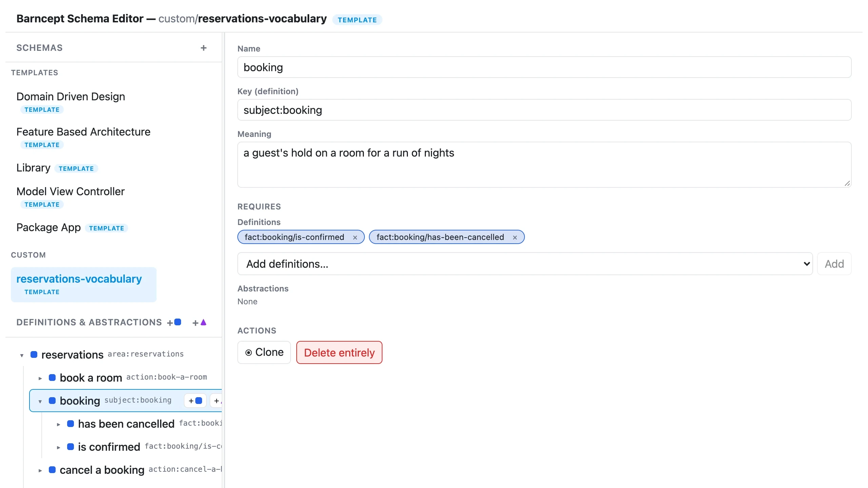Remove fact:booking/has-been-cancelled chip
The height and width of the screenshot is (488, 868).
click(x=515, y=237)
